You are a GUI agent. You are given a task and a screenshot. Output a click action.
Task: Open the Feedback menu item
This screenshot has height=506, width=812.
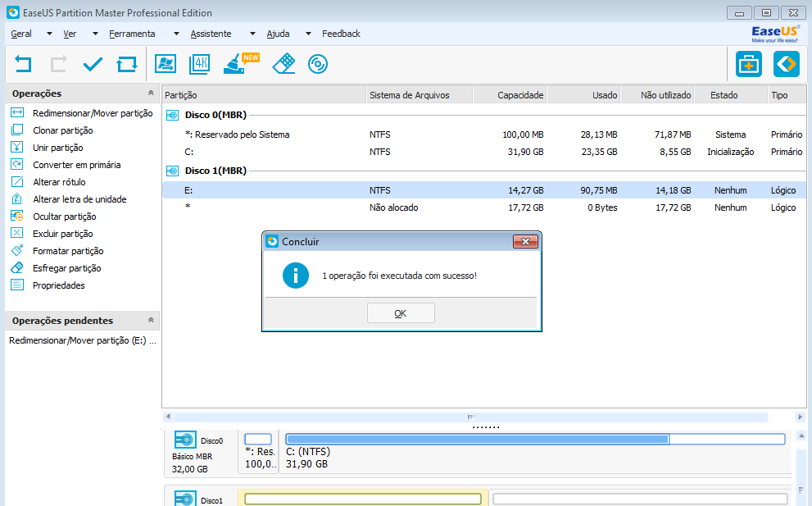[341, 34]
